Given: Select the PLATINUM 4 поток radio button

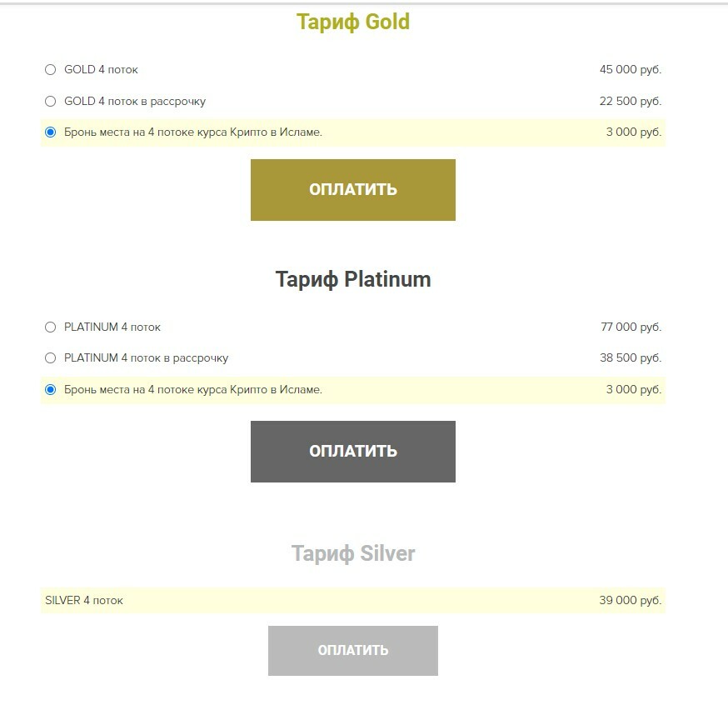Looking at the screenshot, I should pyautogui.click(x=50, y=327).
